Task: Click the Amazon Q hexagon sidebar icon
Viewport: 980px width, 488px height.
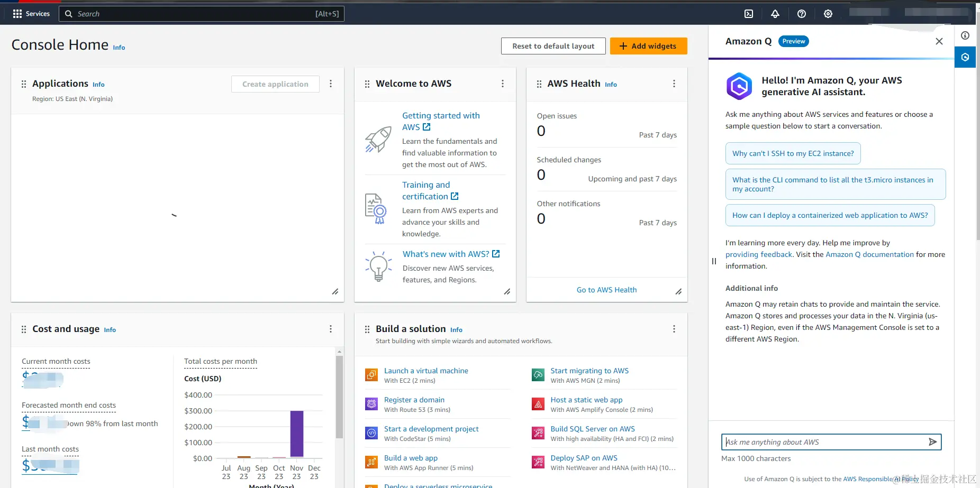Action: click(965, 57)
